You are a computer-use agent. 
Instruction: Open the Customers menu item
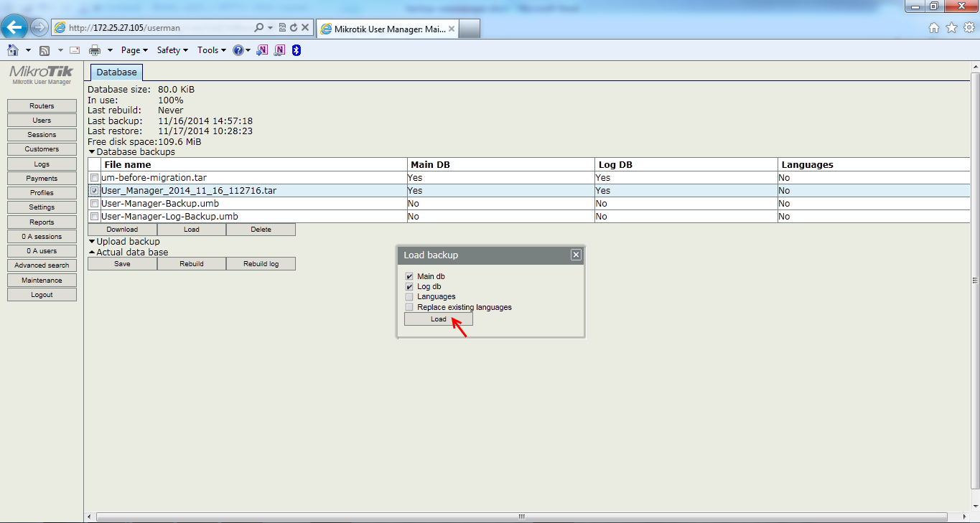[42, 149]
